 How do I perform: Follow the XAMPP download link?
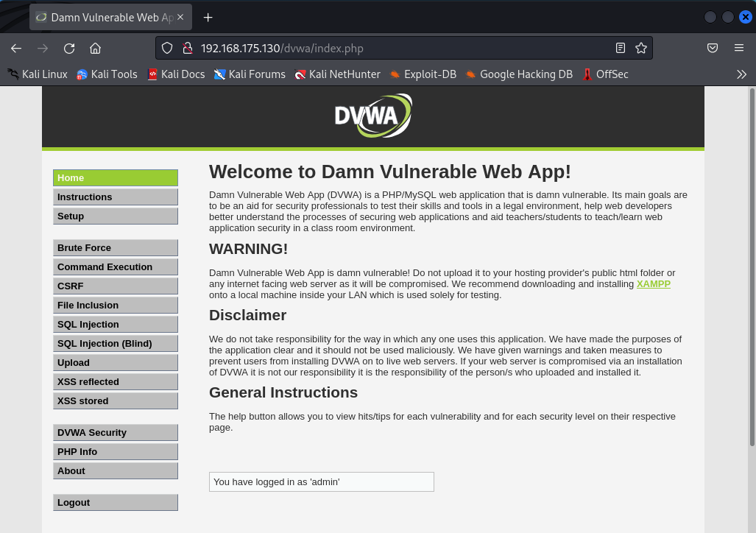[653, 284]
